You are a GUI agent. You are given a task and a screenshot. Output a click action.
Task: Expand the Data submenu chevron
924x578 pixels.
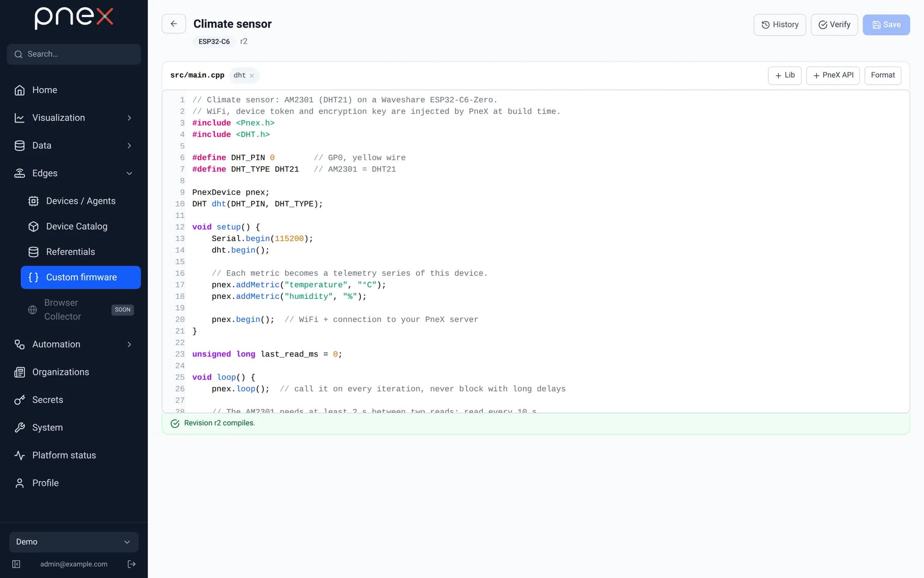click(129, 146)
